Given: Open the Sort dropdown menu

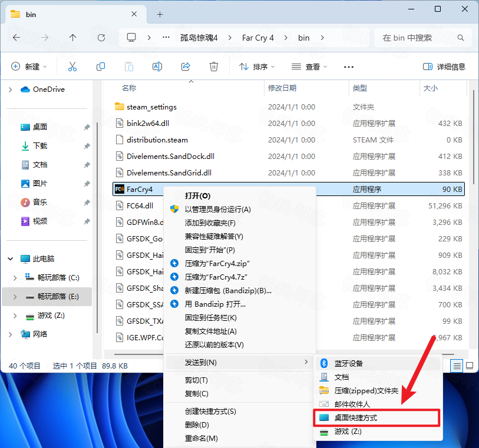Looking at the screenshot, I should coord(257,67).
